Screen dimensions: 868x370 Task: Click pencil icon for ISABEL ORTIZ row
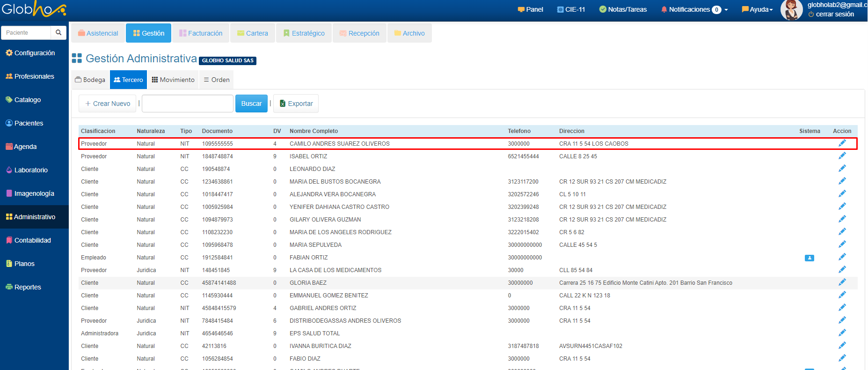click(842, 156)
